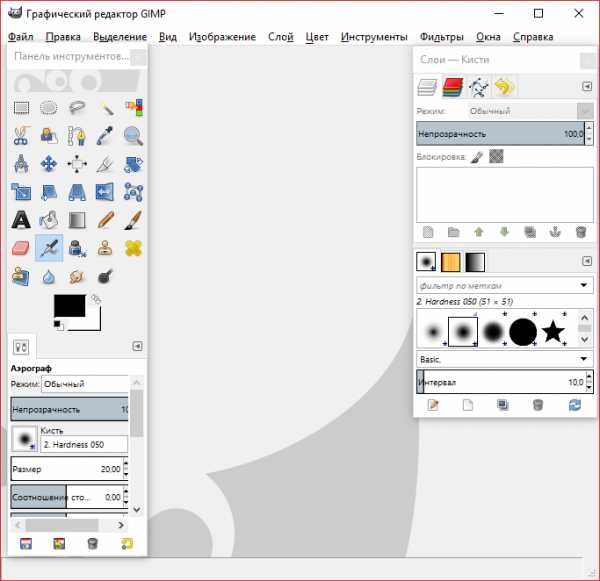Select the Ink tool
Screen dimensions: 600x581
coord(77,248)
